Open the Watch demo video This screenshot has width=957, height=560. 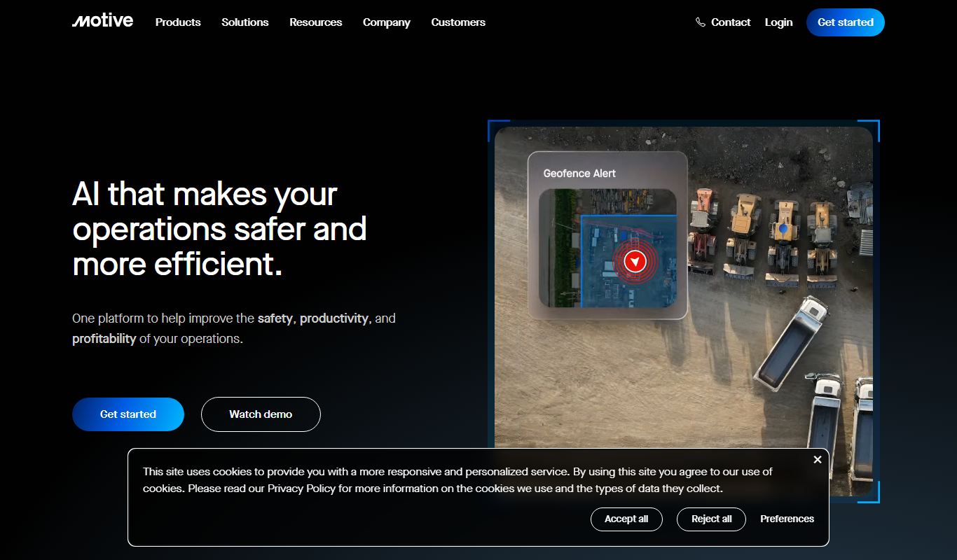pos(261,414)
